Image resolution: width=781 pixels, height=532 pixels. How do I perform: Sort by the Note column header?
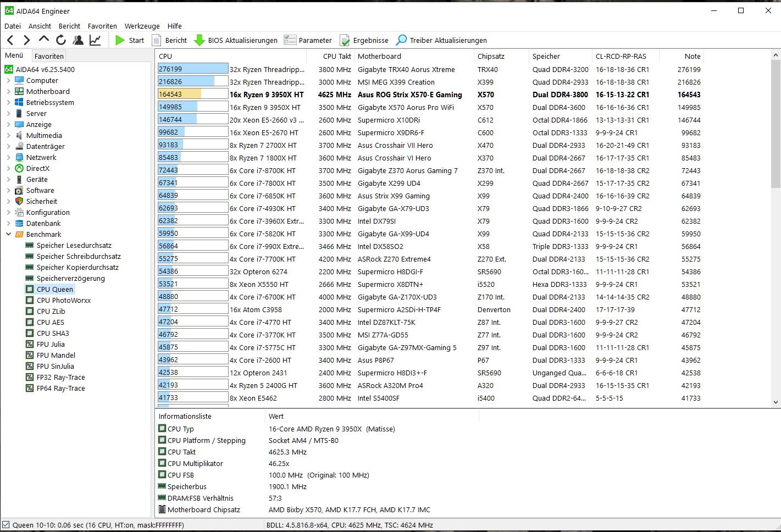click(x=682, y=56)
